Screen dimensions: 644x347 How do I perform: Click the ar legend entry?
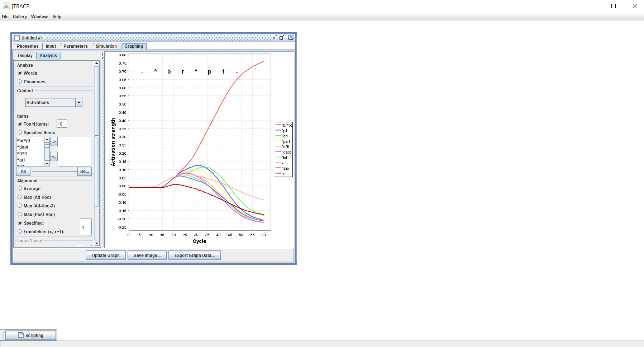pyautogui.click(x=280, y=174)
